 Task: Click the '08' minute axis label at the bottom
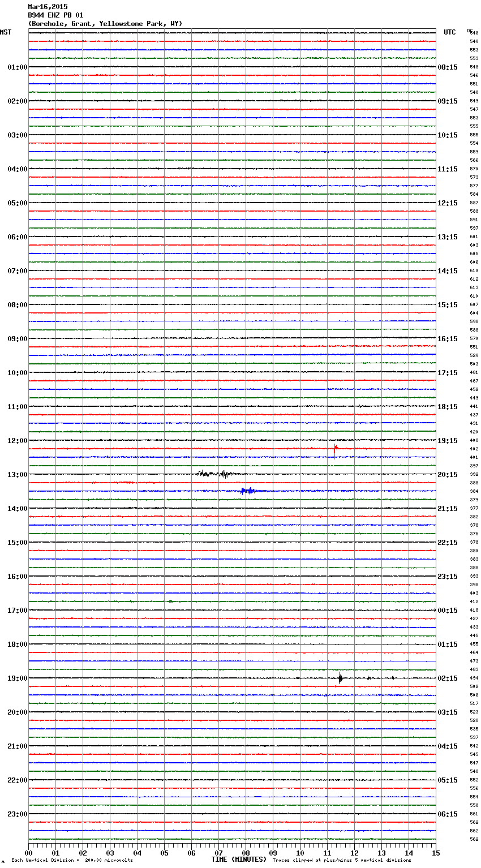click(246, 853)
